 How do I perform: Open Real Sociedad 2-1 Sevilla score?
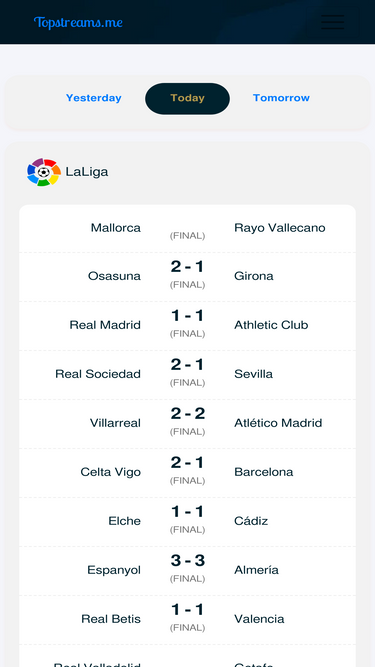[188, 365]
